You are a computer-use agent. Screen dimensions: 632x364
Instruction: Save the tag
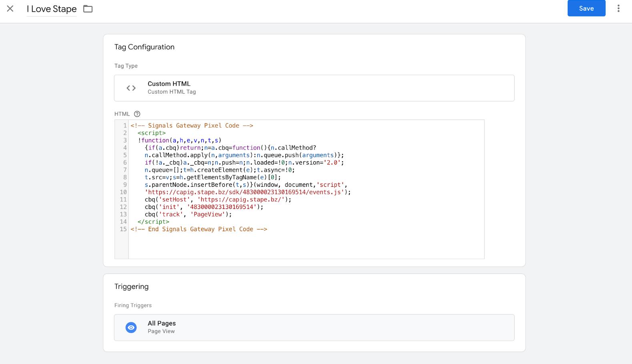click(x=586, y=8)
